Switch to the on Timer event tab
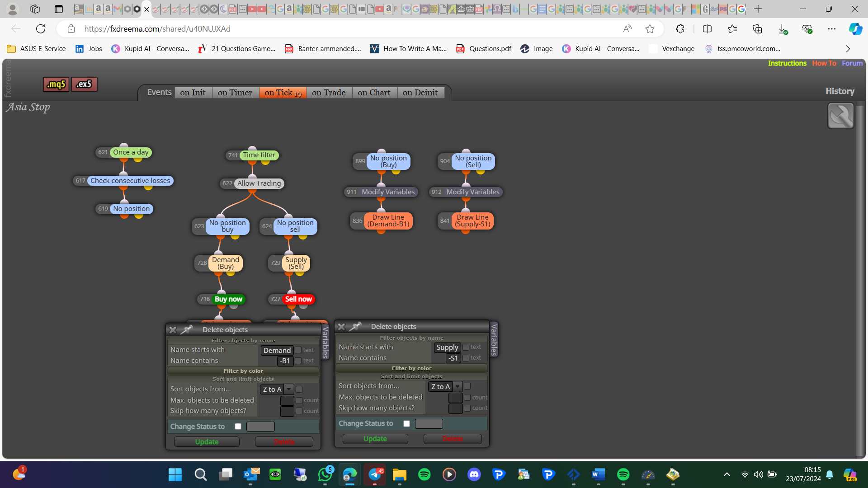Image resolution: width=868 pixels, height=488 pixels. [235, 93]
